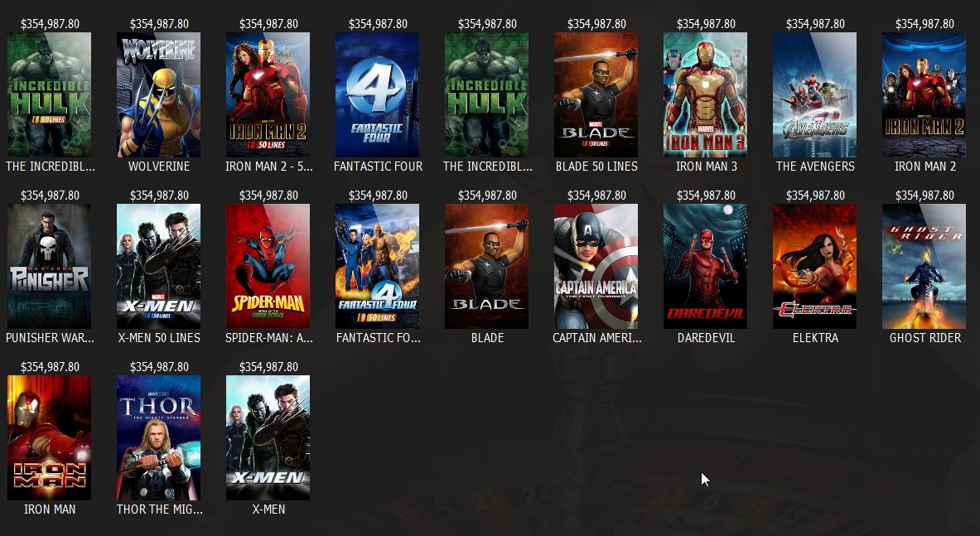Click the DAREDEVIL title text
This screenshot has width=980, height=536.
(707, 337)
